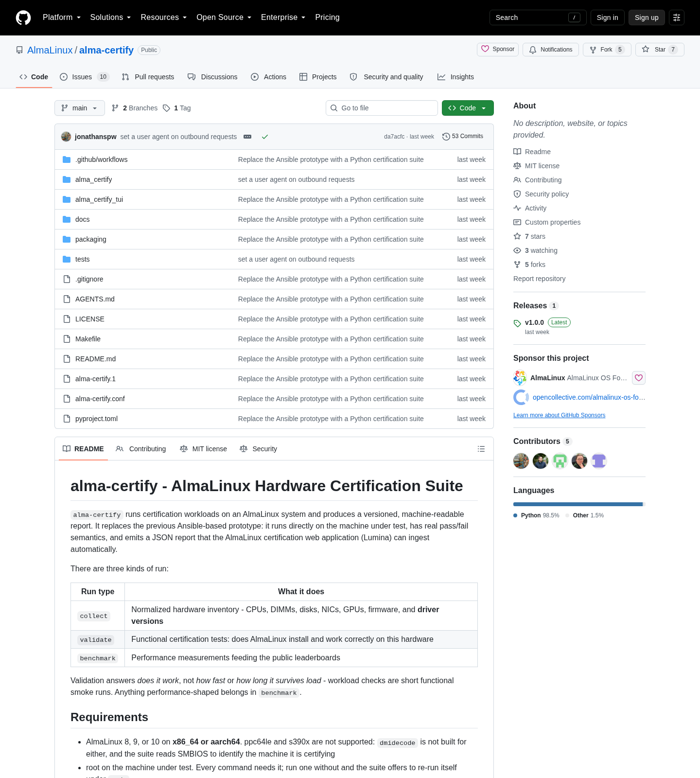View the green check status for latest commit
The width and height of the screenshot is (700, 778).
point(265,137)
